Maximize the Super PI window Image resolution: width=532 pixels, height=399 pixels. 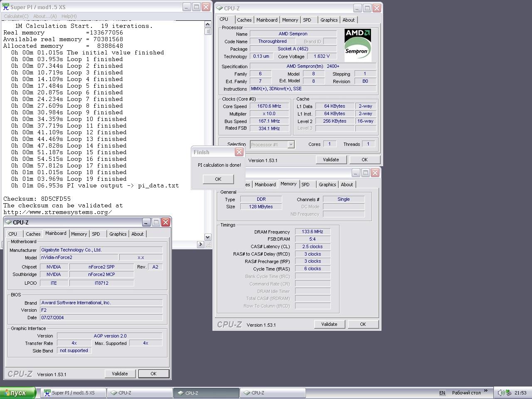click(197, 7)
